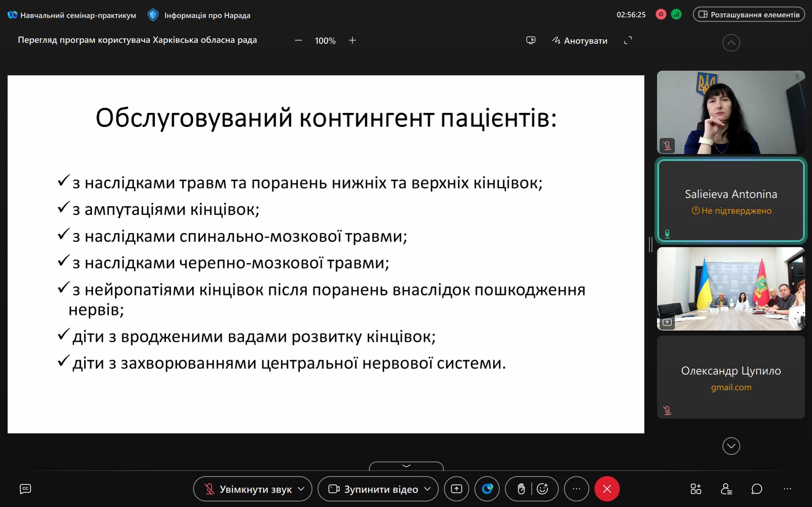Open the apps icon in bottom bar

pos(696,489)
